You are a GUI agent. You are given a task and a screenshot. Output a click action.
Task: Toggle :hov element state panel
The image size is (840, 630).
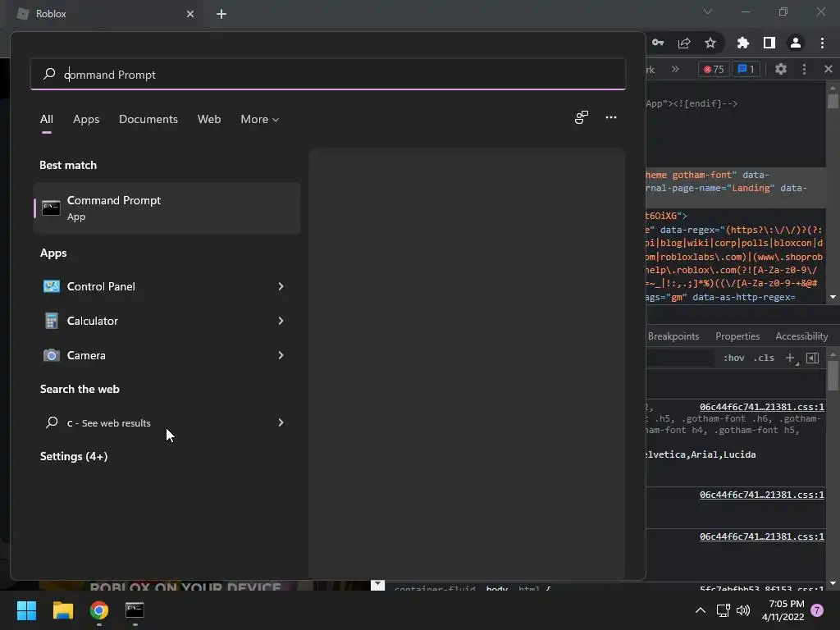coord(733,358)
